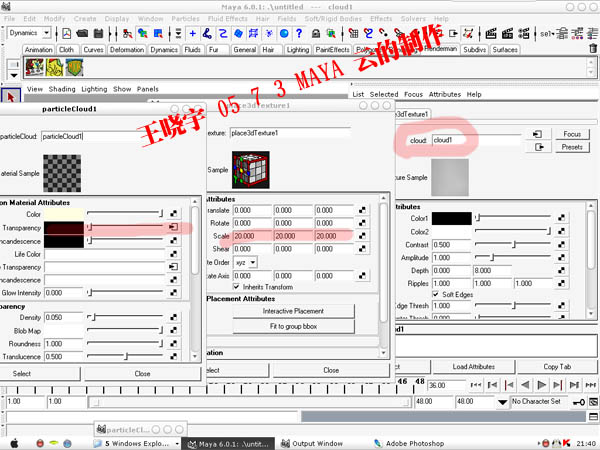Click the snap to grid plus icon
Screen dimensions: 600x450
coord(192,34)
